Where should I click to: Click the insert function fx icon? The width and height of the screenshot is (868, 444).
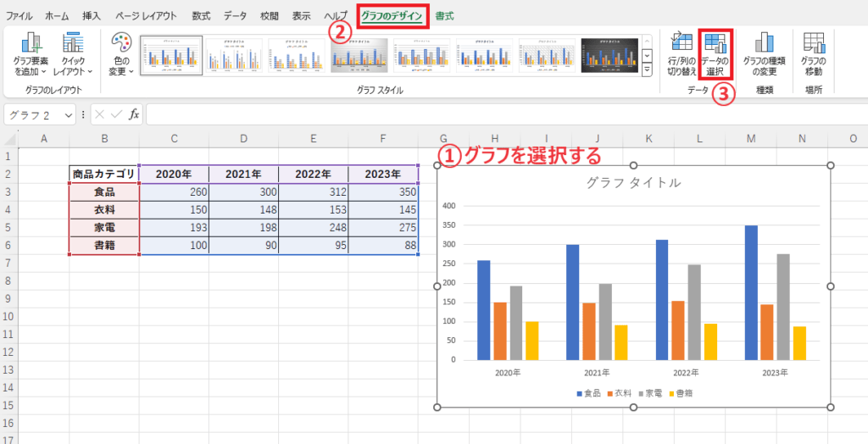134,114
